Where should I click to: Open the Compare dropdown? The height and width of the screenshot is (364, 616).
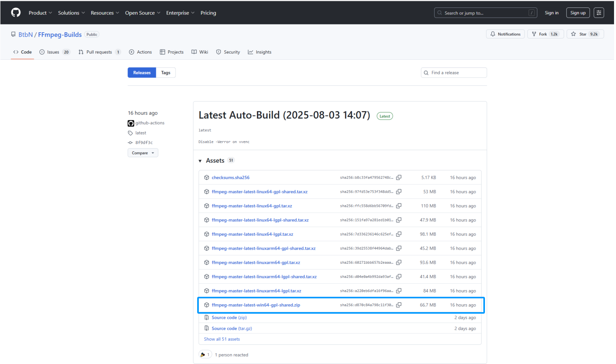point(143,153)
